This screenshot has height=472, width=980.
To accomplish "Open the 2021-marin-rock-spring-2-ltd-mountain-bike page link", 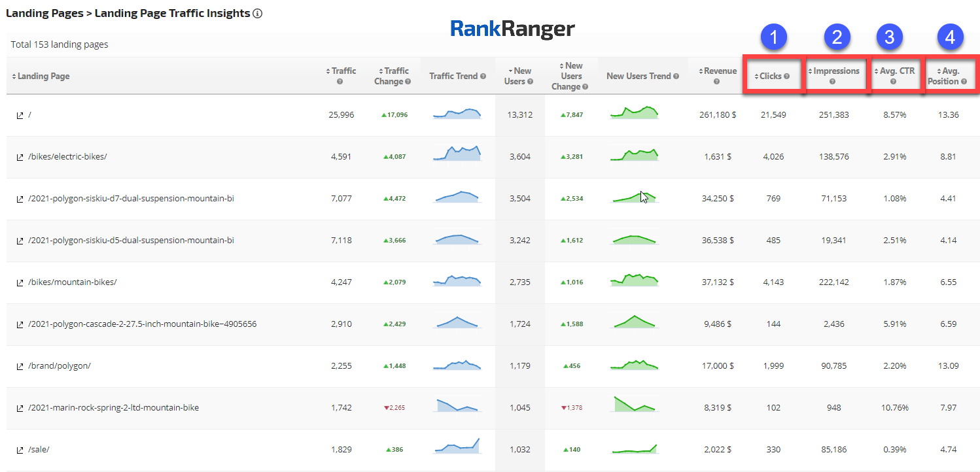I will pos(113,408).
